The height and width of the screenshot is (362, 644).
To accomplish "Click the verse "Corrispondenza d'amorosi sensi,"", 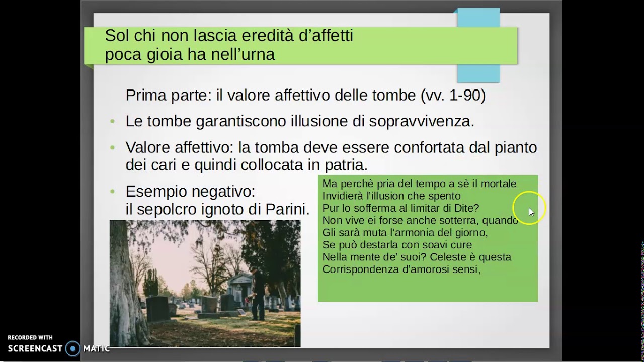I will coord(401,269).
